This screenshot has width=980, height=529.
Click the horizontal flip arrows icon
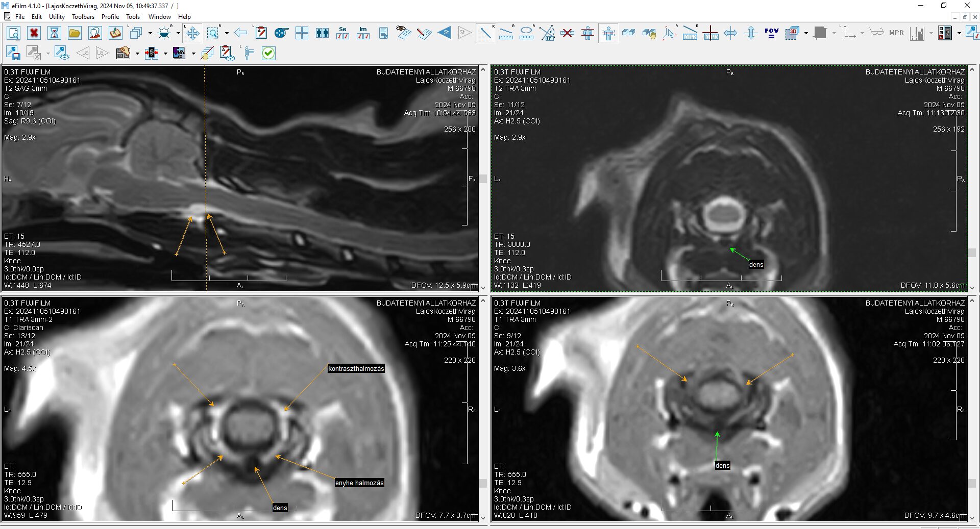[x=730, y=33]
